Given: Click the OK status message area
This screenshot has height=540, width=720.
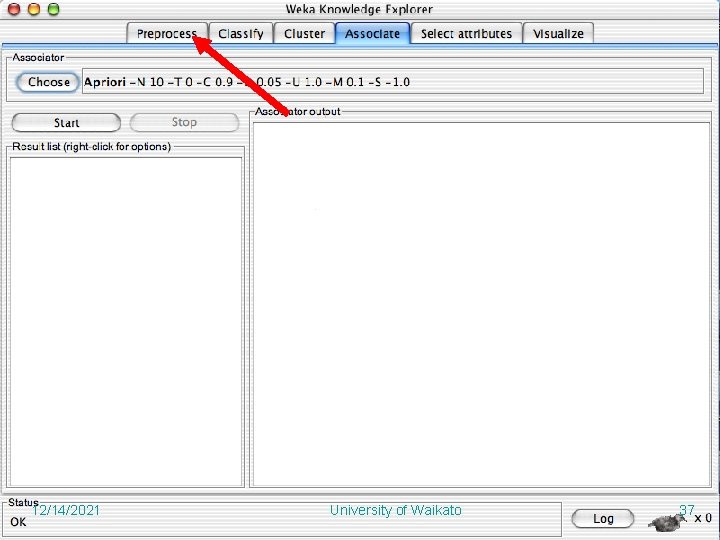Looking at the screenshot, I should pyautogui.click(x=18, y=522).
